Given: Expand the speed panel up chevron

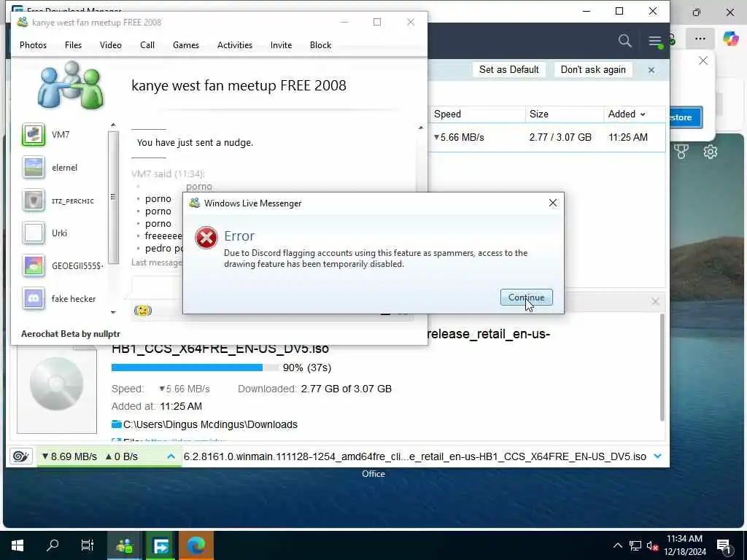Looking at the screenshot, I should tap(171, 456).
